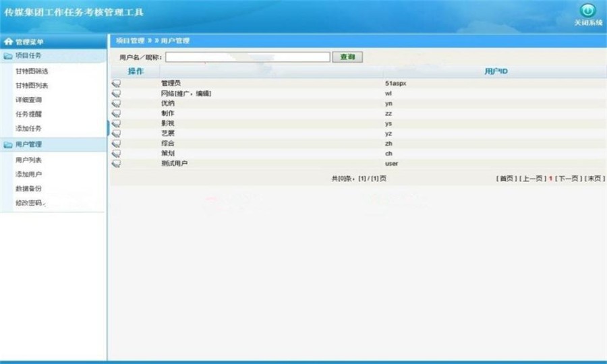This screenshot has width=607, height=364.
Task: Go to 添加用户 in the sidebar
Action: (29, 174)
